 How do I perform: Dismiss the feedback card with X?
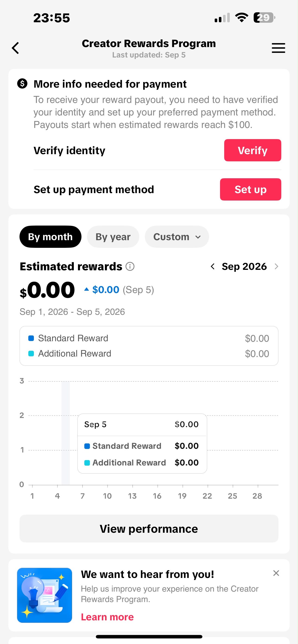[276, 573]
